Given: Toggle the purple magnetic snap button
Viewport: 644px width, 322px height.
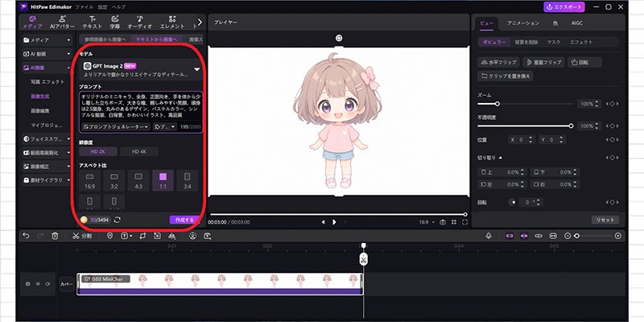Looking at the screenshot, I should (524, 236).
